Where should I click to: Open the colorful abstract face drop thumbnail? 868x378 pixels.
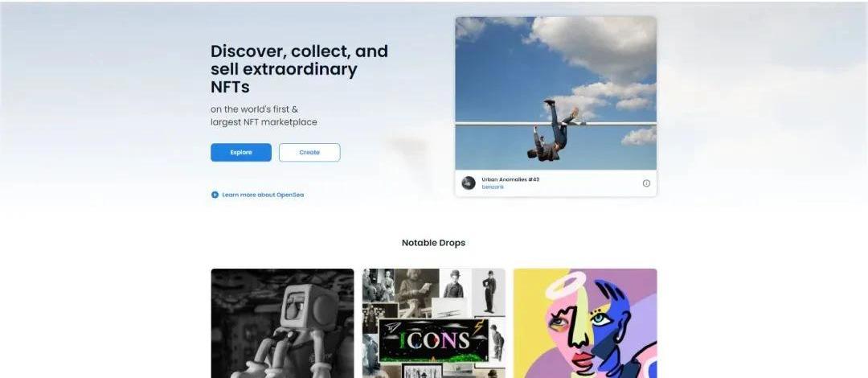[585, 323]
